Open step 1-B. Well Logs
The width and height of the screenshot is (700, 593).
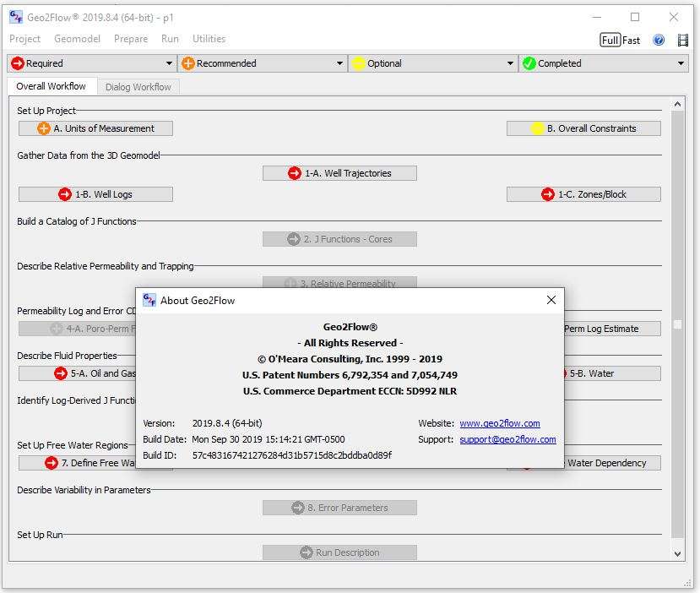[x=95, y=194]
